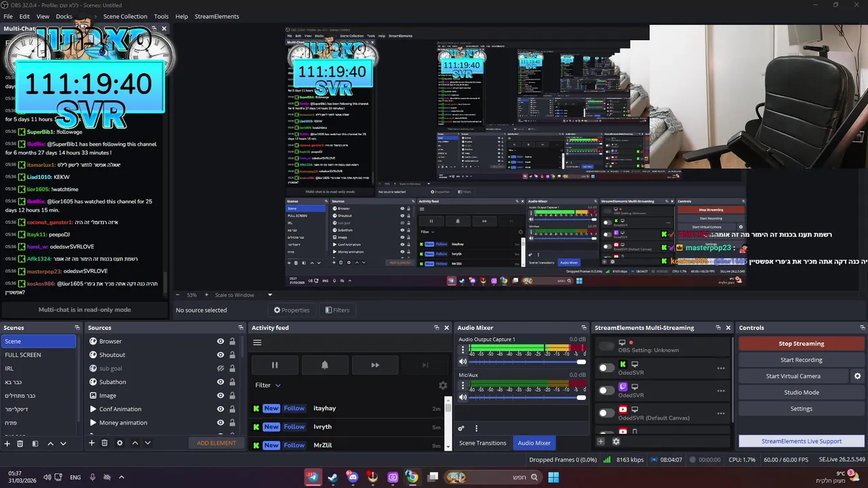Delete selected source with trash icon
This screenshot has height=488, width=868.
click(104, 443)
